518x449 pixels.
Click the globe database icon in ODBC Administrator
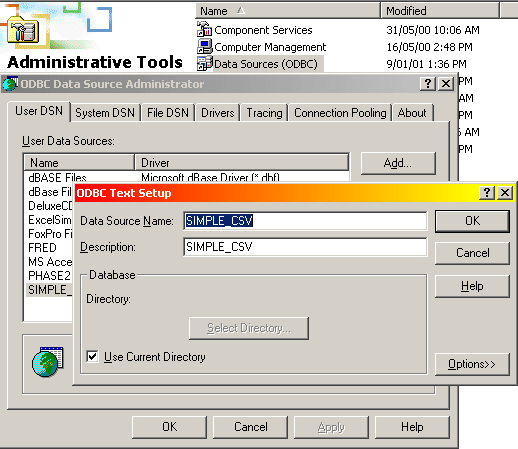(48, 362)
